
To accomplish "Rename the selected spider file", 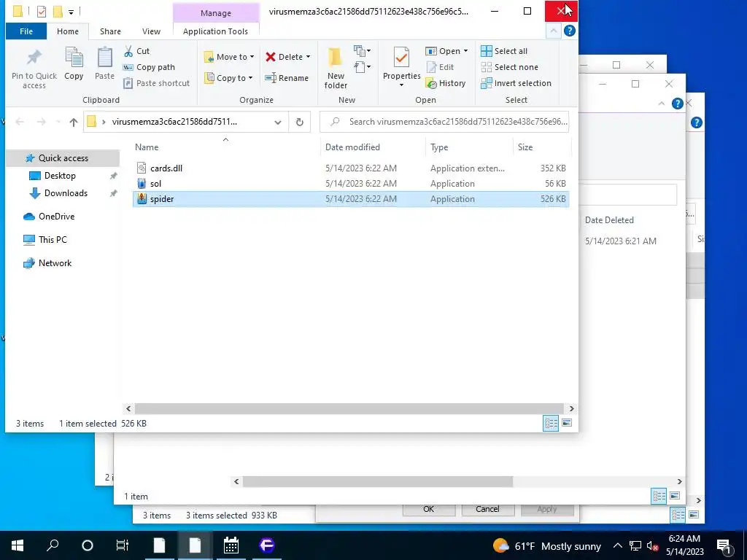I will point(287,77).
